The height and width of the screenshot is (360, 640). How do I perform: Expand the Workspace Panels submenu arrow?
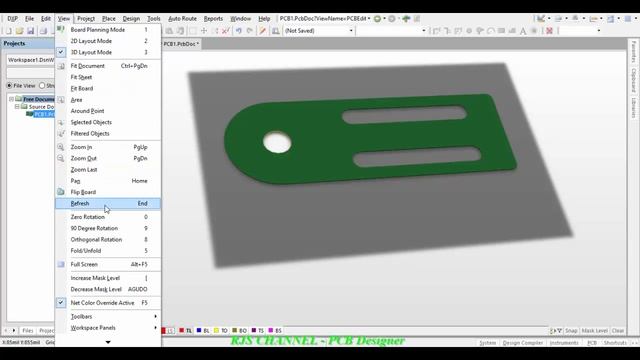tap(156, 328)
